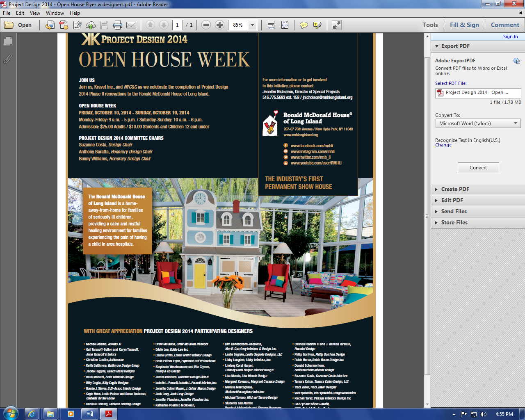Image resolution: width=525 pixels, height=420 pixels.
Task: Click the Print file icon
Action: pos(118,25)
